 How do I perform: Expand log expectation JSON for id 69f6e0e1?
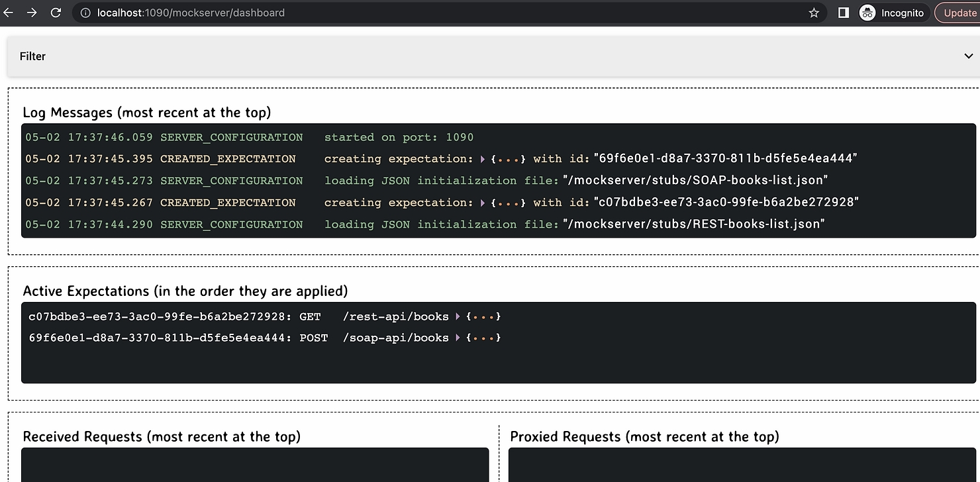pyautogui.click(x=483, y=159)
